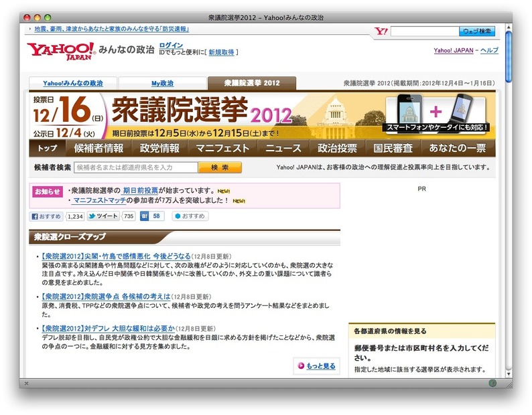Click the orange 検索 candidate search button
Screen dimensions: 532x415
pyautogui.click(x=220, y=167)
